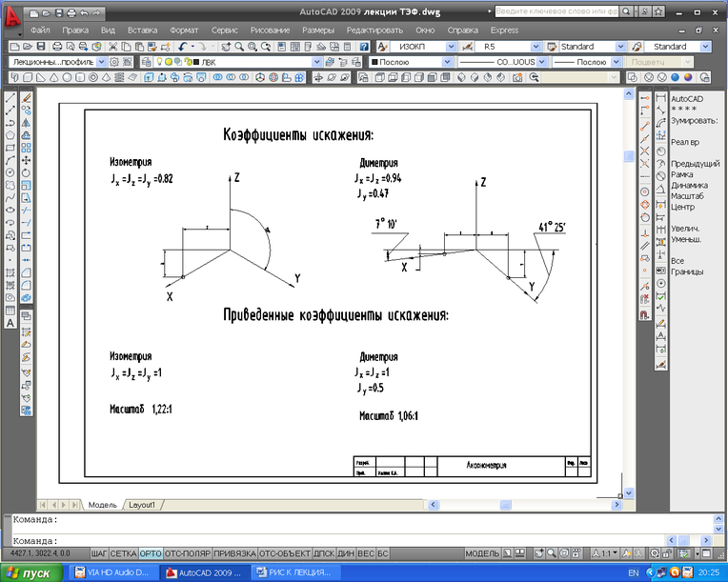This screenshot has width=728, height=582.
Task: Expand the workspace dropdown Лекционны...профиль
Action: click(102, 62)
